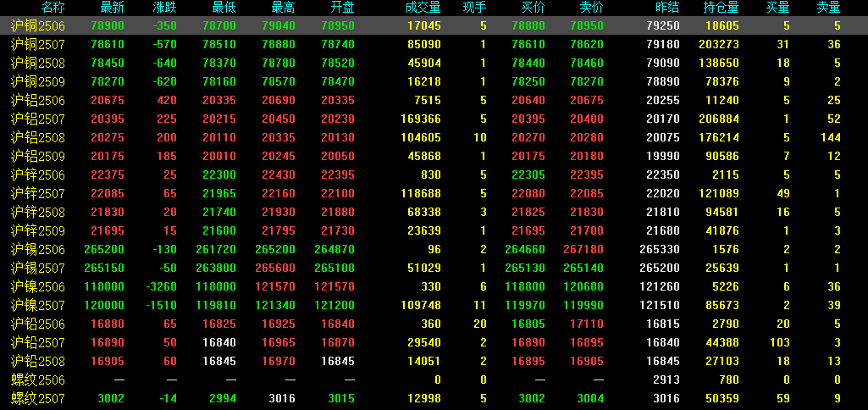Click bid price 22305 in 沪锌2506 row

click(530, 175)
